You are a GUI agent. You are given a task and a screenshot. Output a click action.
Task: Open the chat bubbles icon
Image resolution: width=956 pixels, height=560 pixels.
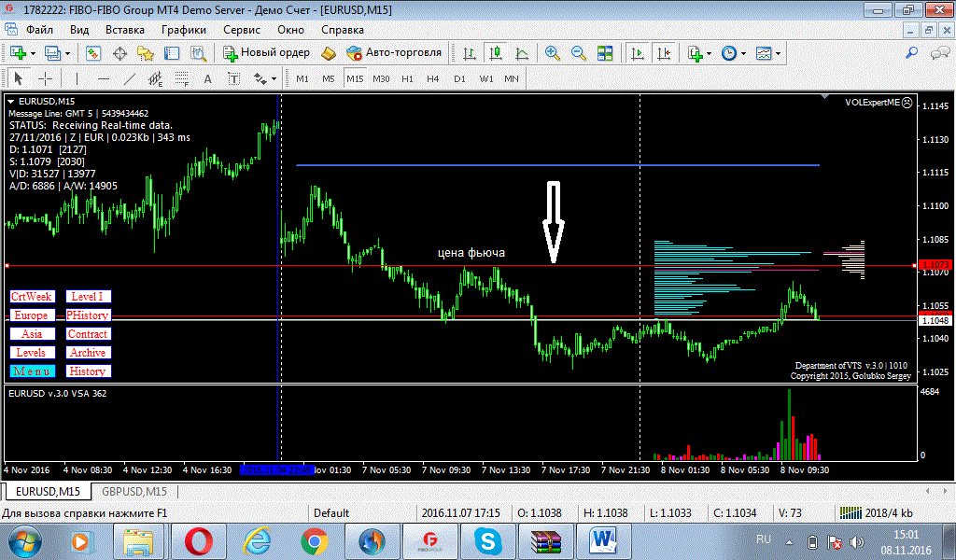click(939, 53)
